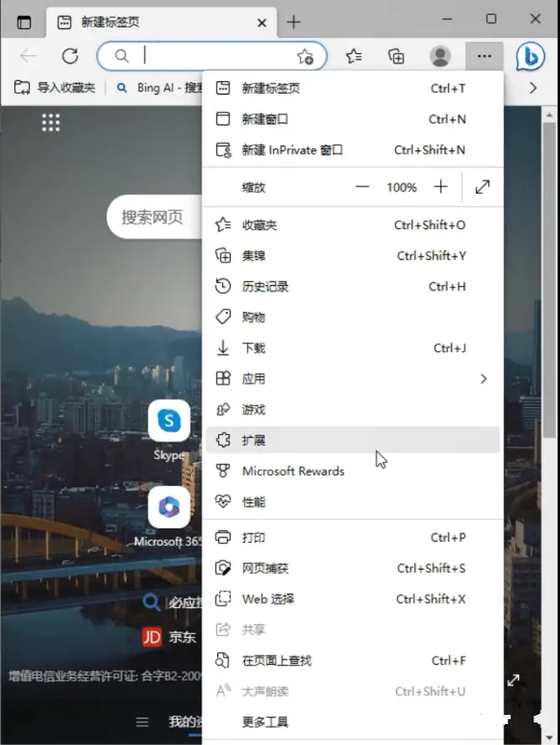Open a new tab with plus button
This screenshot has width=560, height=745.
click(x=293, y=22)
